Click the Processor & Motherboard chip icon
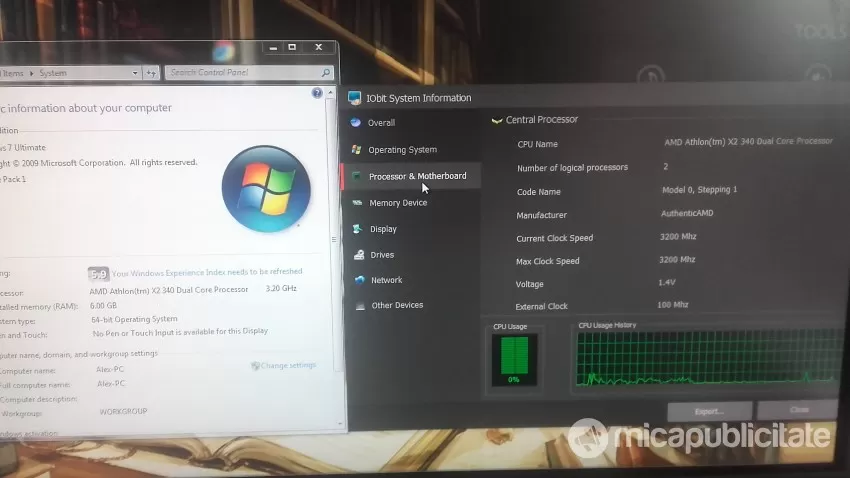The height and width of the screenshot is (478, 850). coord(356,176)
